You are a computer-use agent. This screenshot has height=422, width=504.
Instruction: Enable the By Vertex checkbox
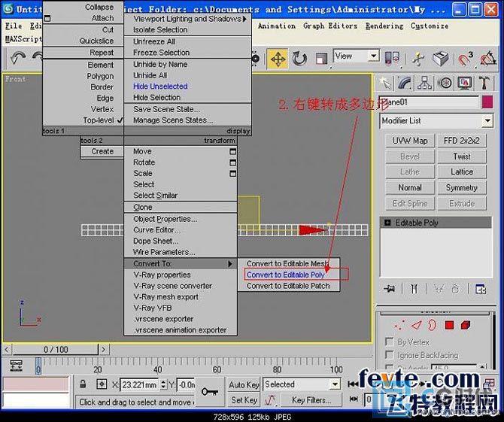coord(389,342)
